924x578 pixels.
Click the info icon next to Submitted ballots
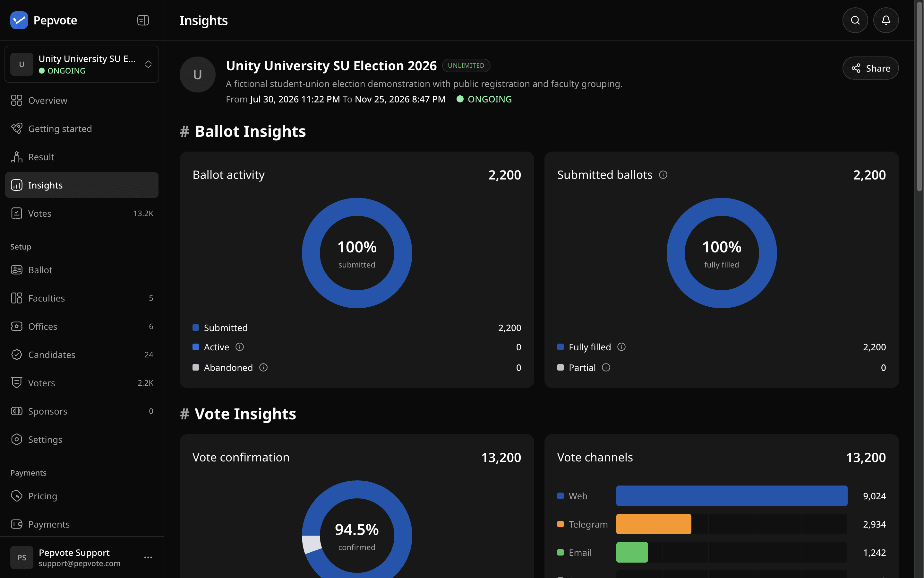click(663, 175)
